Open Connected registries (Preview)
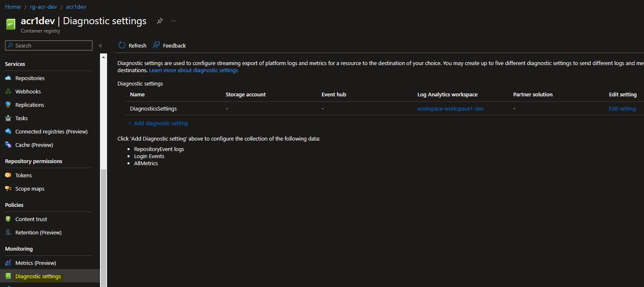 tap(51, 131)
